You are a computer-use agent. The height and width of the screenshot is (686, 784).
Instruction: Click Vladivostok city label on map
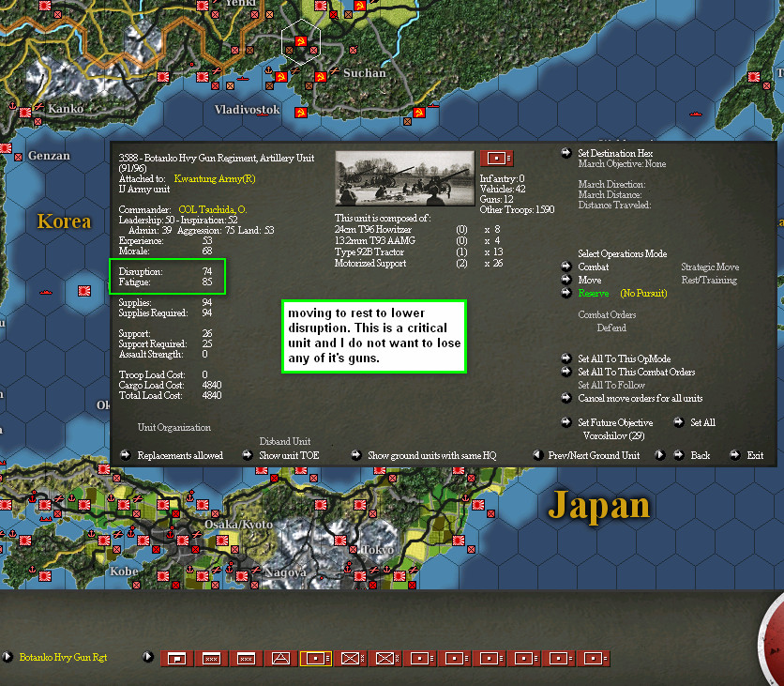coord(247,109)
